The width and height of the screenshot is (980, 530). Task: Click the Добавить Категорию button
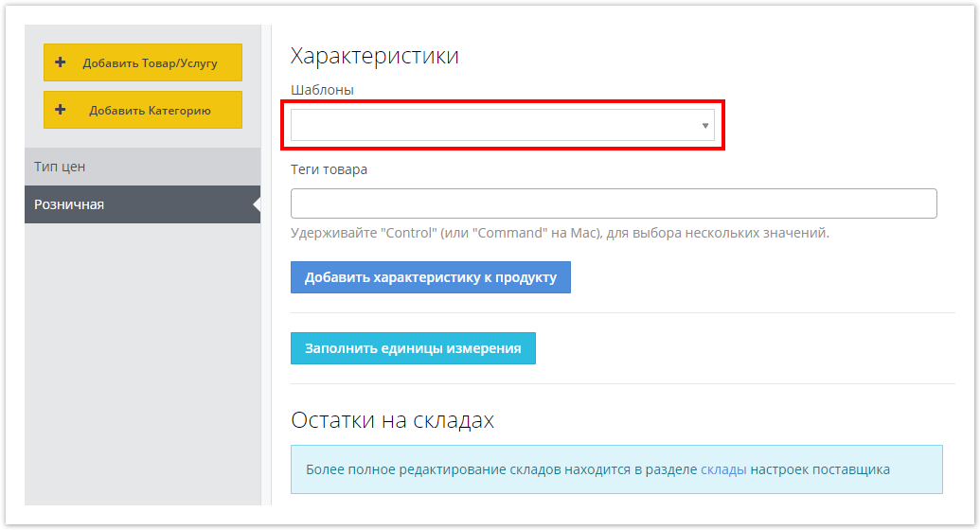click(142, 110)
